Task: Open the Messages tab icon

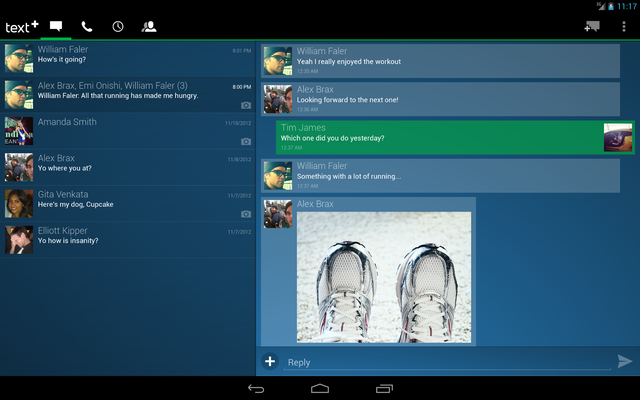Action: [x=57, y=26]
